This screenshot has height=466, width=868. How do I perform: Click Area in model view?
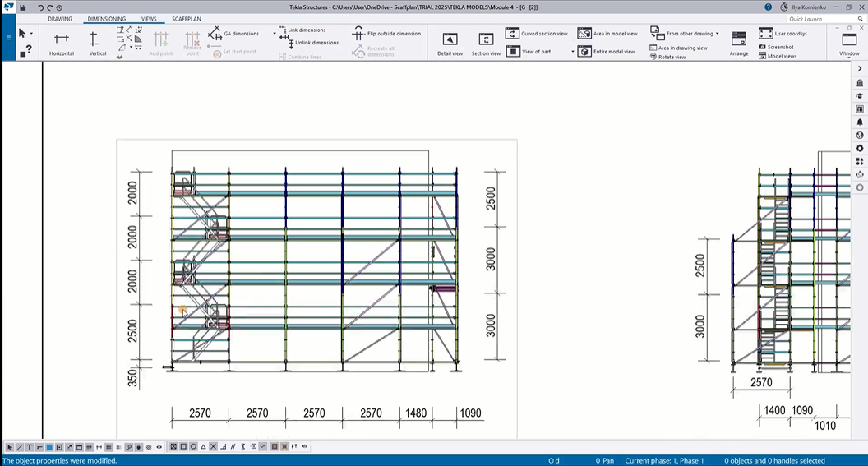(x=607, y=33)
